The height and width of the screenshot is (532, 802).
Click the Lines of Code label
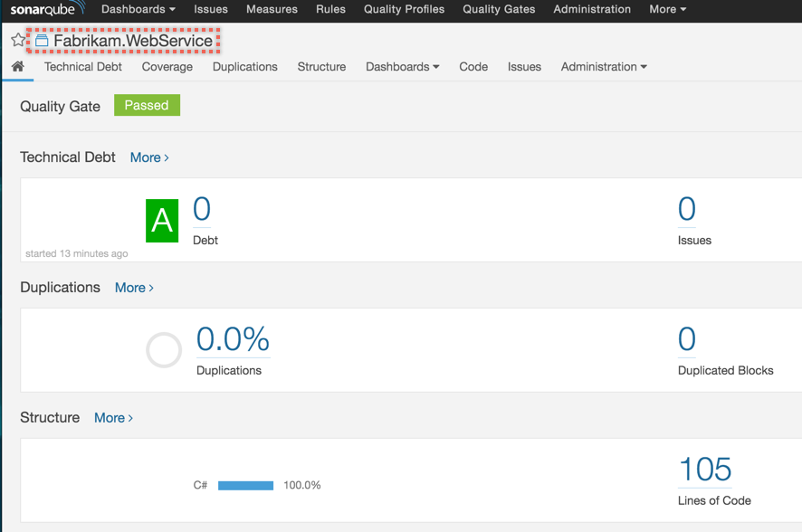click(x=714, y=501)
